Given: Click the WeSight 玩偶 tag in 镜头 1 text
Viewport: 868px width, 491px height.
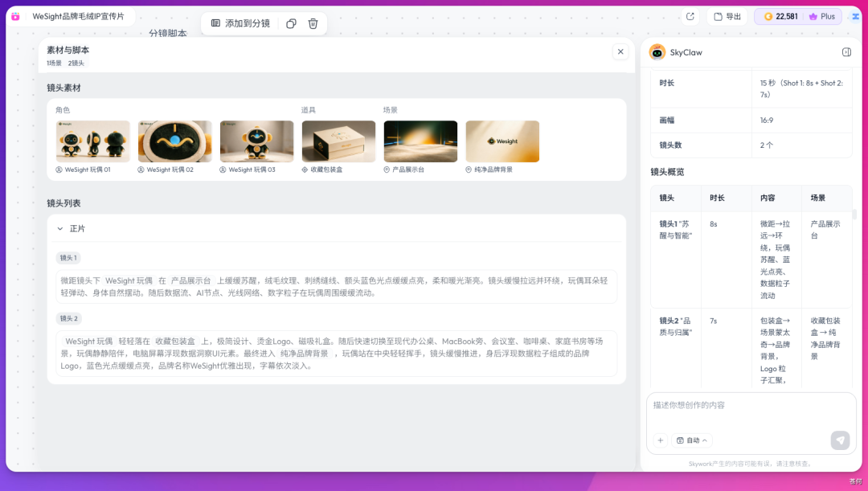Looking at the screenshot, I should tap(129, 280).
